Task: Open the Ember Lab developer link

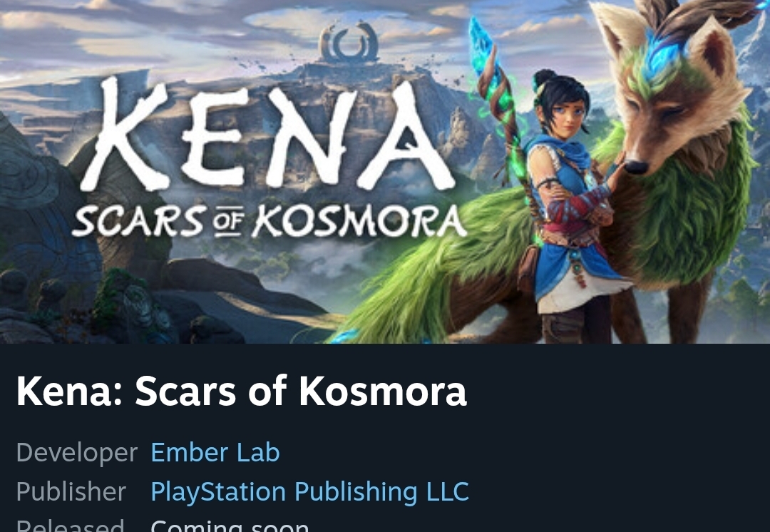Action: pos(215,452)
